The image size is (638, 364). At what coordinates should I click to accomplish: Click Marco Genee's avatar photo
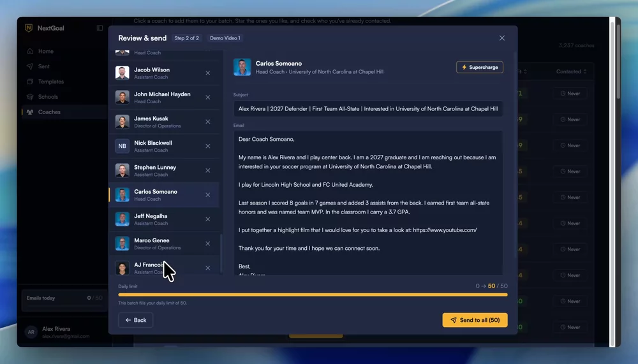tap(122, 244)
